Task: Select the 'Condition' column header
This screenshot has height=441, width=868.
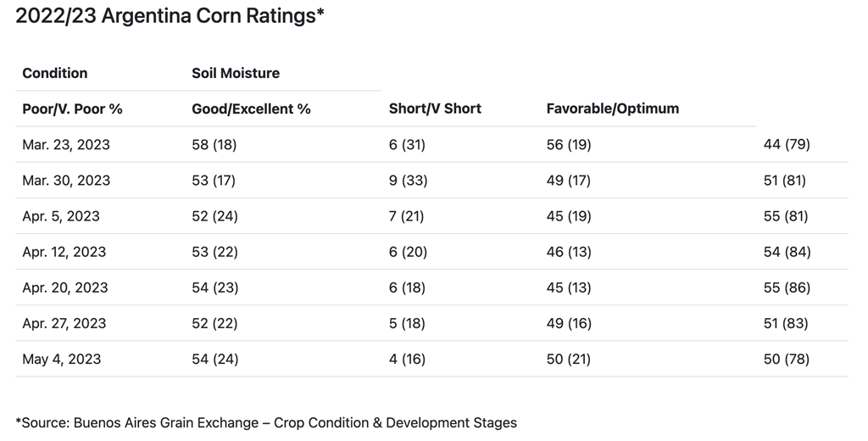Action: pos(55,73)
